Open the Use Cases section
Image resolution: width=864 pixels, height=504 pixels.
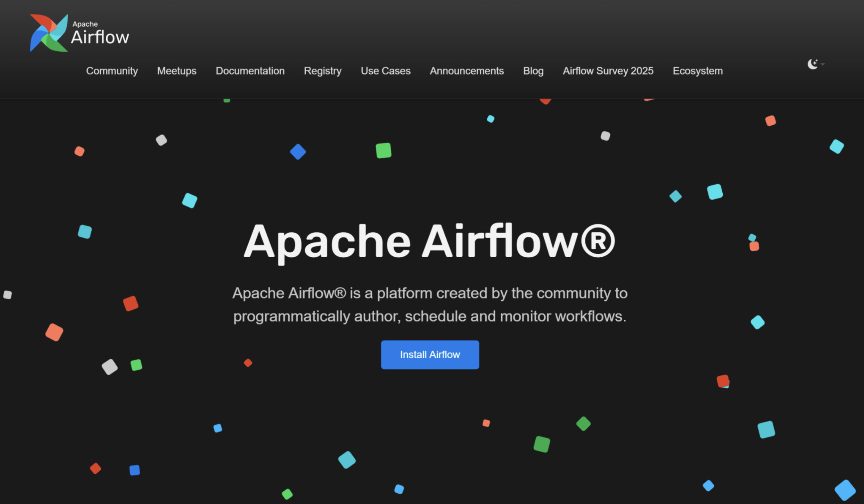click(x=385, y=70)
